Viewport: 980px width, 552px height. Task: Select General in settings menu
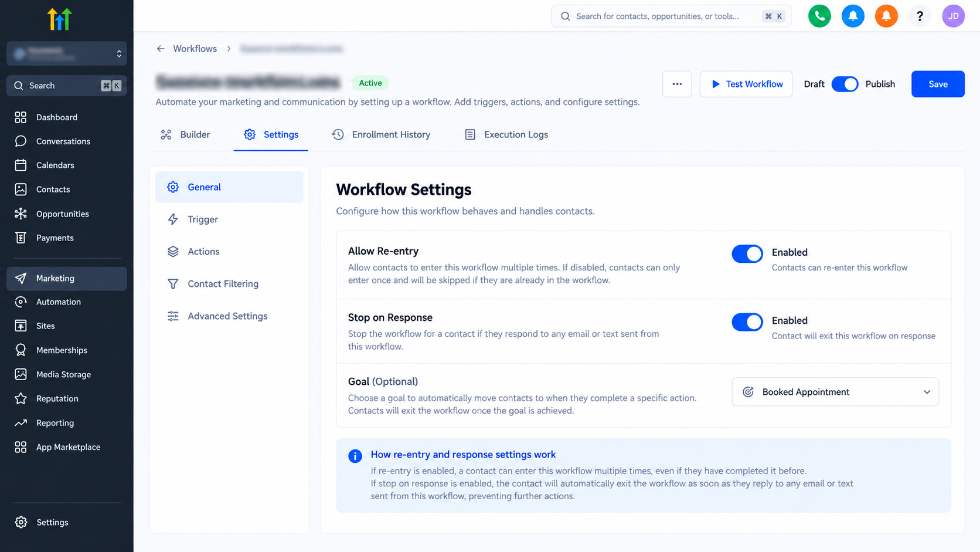click(229, 187)
